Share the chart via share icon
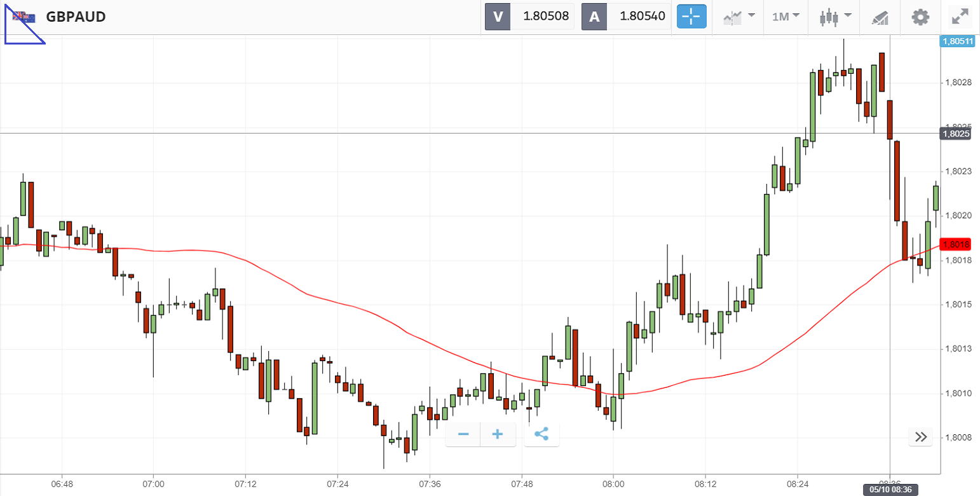Viewport: 980px width, 496px height. coord(541,434)
